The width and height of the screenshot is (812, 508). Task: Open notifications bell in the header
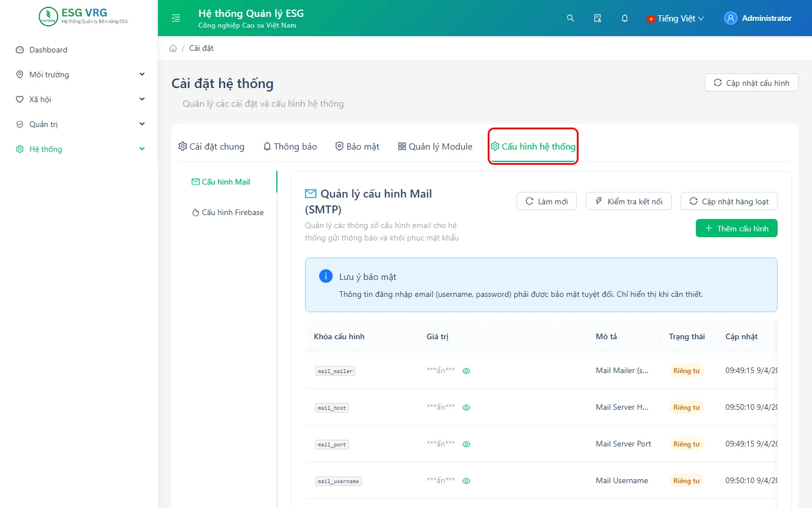pyautogui.click(x=625, y=18)
